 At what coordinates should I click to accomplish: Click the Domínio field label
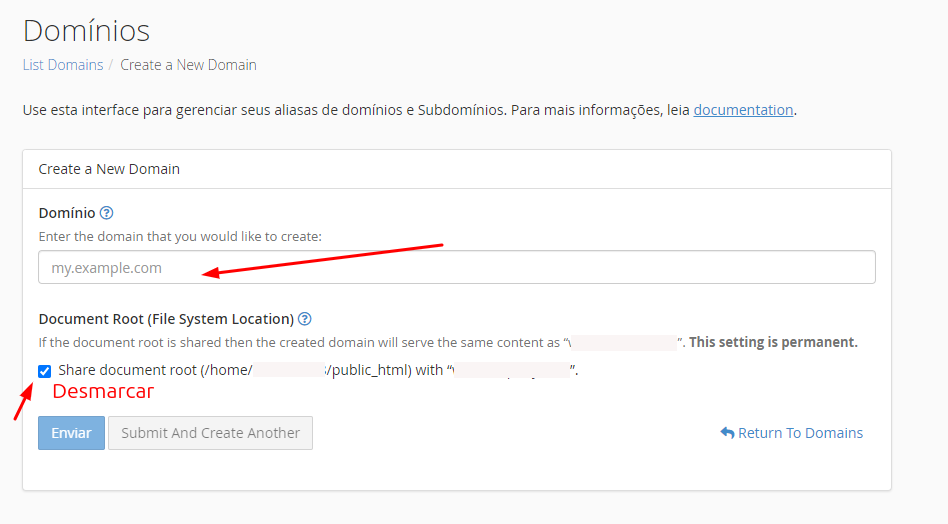pos(67,213)
